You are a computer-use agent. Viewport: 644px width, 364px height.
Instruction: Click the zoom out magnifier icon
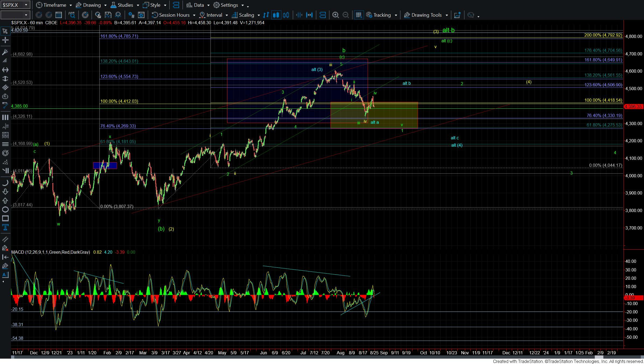point(346,15)
